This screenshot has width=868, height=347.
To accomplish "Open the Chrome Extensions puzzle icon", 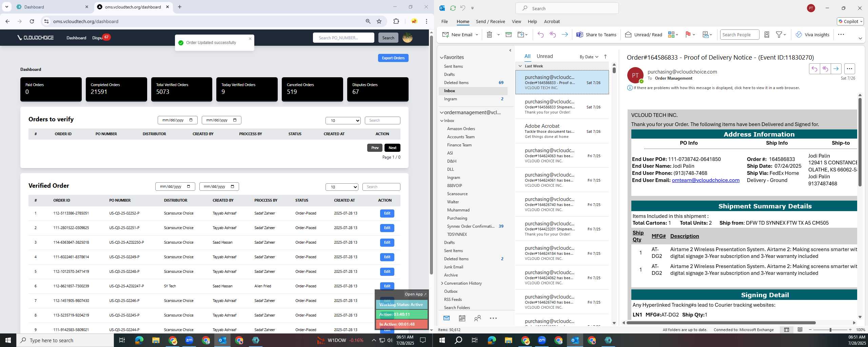I will click(x=396, y=21).
